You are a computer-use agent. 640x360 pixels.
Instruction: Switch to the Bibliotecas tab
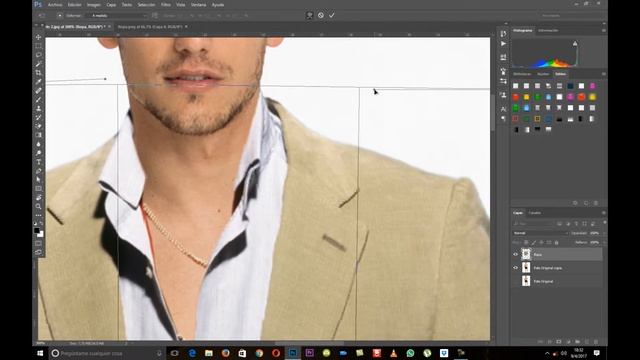point(522,74)
